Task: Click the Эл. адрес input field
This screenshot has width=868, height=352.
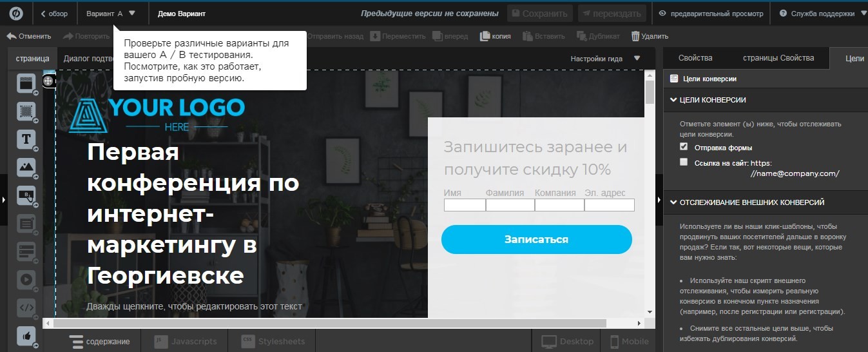Action: point(610,205)
